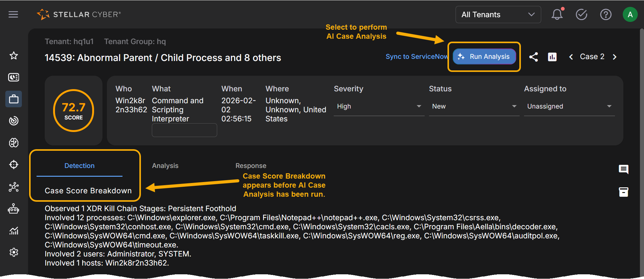
Task: Expand the All Tenants dropdown
Action: tap(498, 15)
